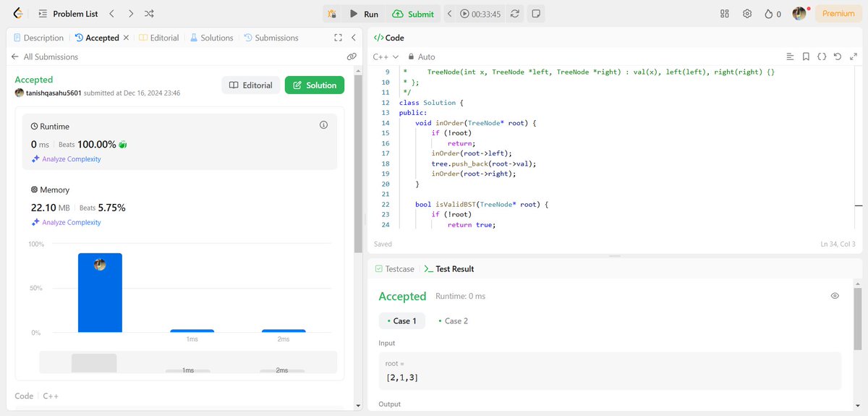The height and width of the screenshot is (416, 868).
Task: Open the user profile avatar
Action: 799,14
